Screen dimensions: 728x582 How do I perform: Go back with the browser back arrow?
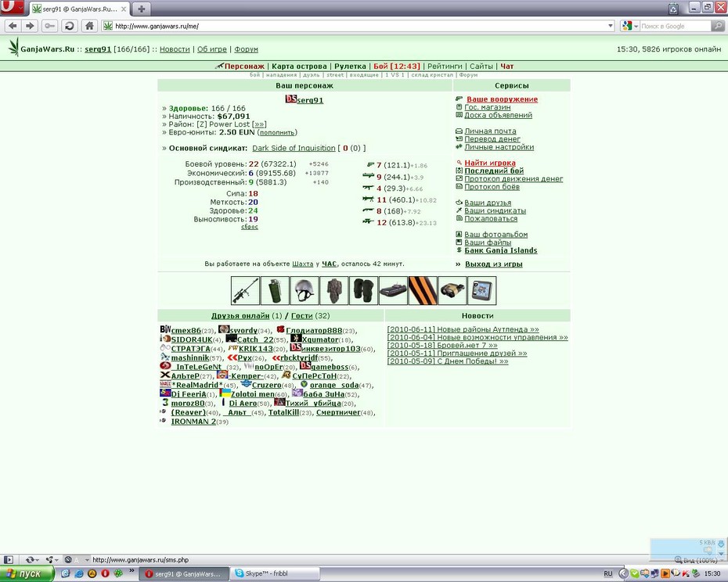(13, 26)
